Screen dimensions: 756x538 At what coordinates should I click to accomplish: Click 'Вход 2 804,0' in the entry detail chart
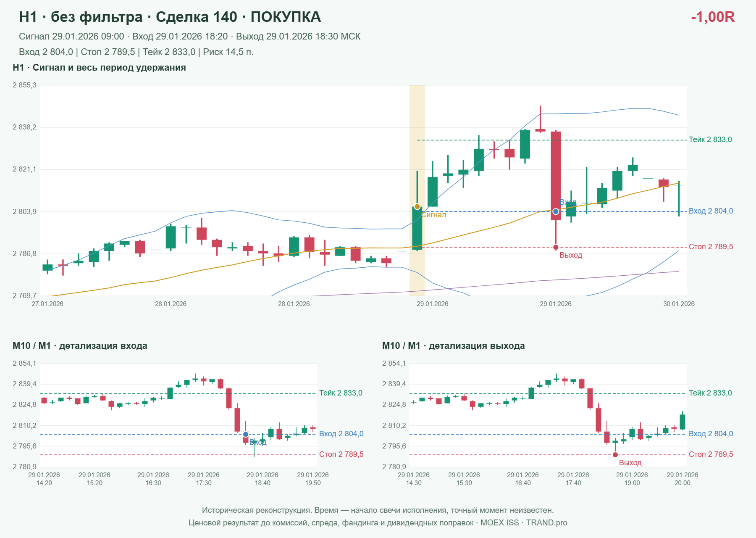(x=341, y=434)
